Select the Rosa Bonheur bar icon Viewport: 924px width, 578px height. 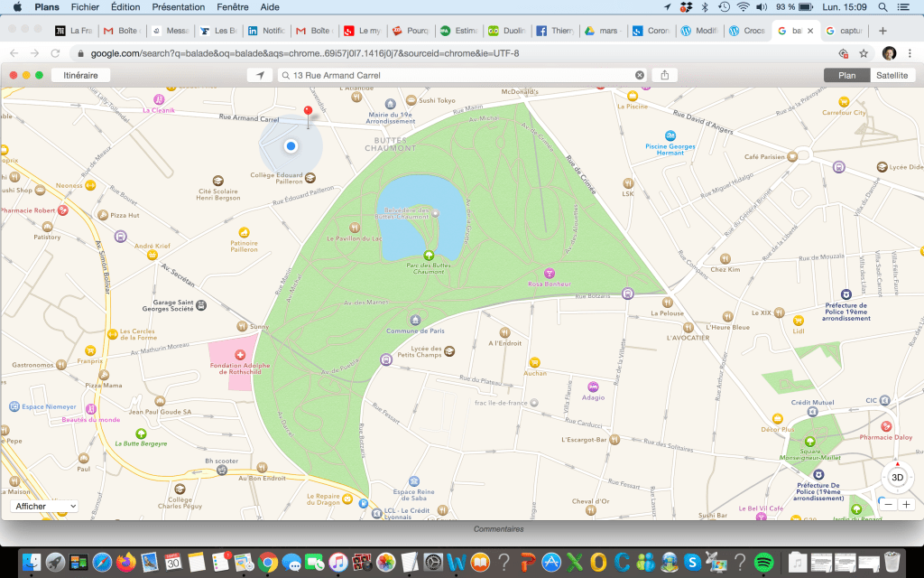point(550,273)
